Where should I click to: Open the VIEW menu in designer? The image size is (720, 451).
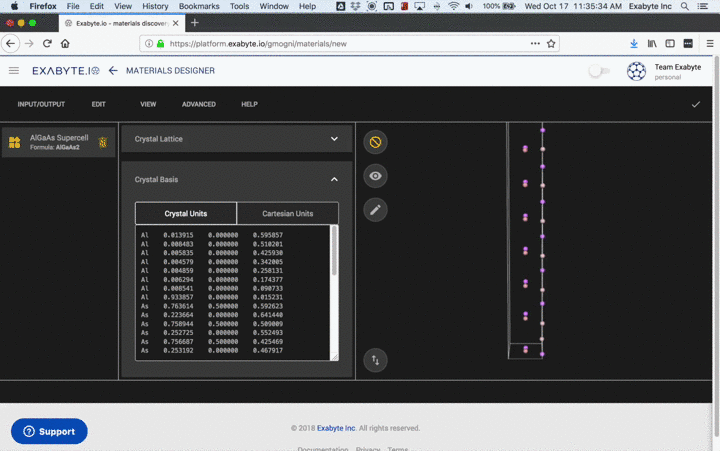click(x=148, y=104)
